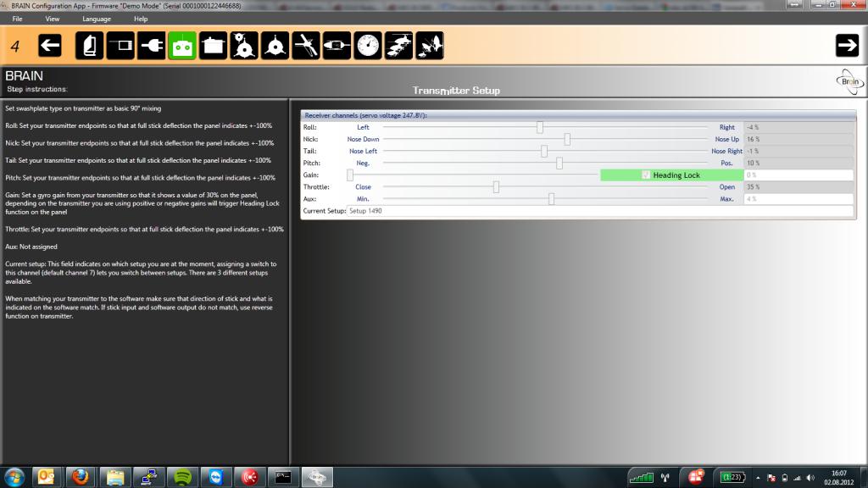868x488 pixels.
Task: Launch Firefox from the taskbar
Action: tap(81, 476)
